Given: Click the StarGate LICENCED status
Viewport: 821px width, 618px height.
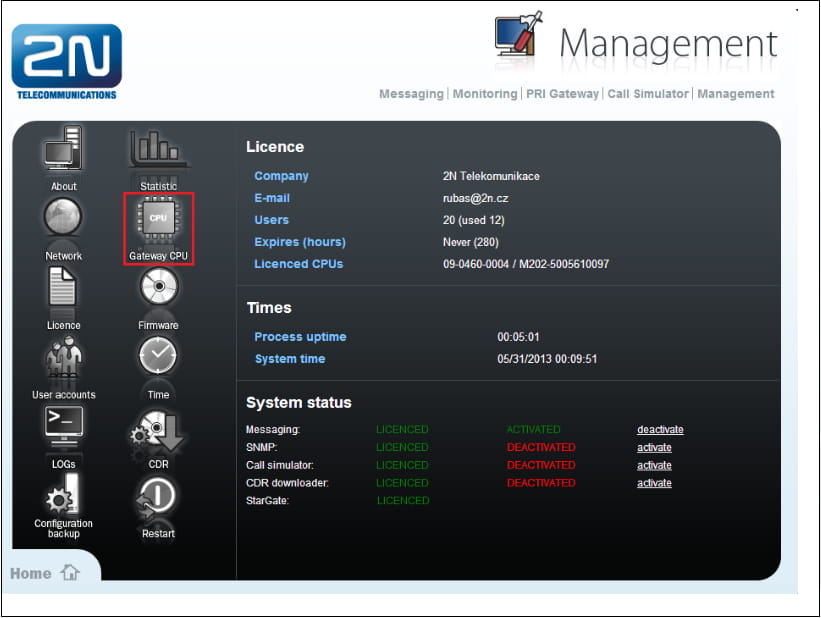Looking at the screenshot, I should [x=403, y=501].
